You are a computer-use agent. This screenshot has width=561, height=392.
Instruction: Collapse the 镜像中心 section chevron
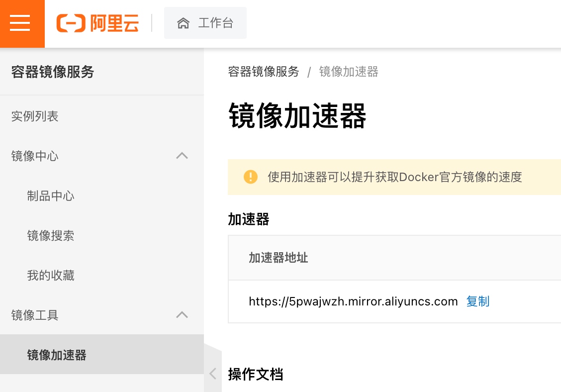182,156
